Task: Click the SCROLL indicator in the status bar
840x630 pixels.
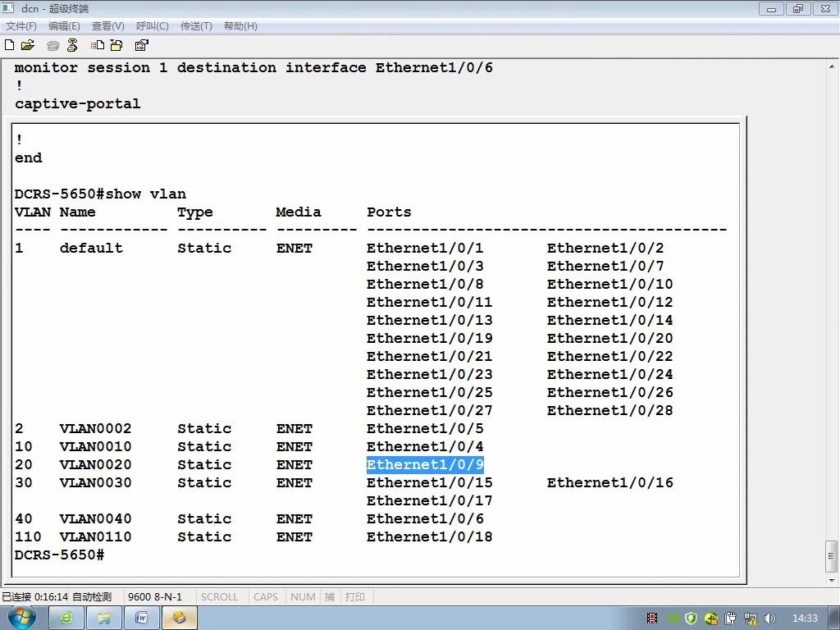Action: pos(219,597)
